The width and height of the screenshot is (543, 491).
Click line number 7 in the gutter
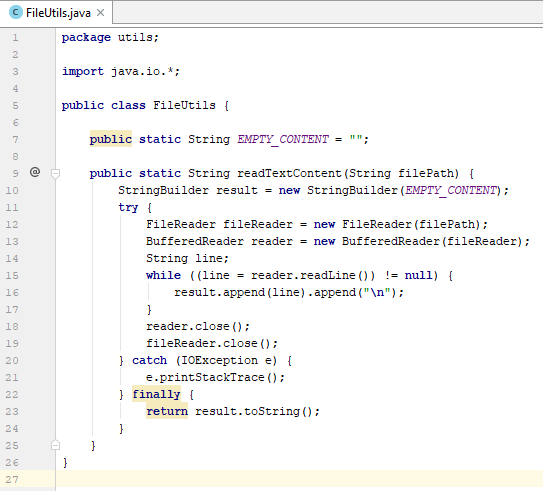point(15,140)
